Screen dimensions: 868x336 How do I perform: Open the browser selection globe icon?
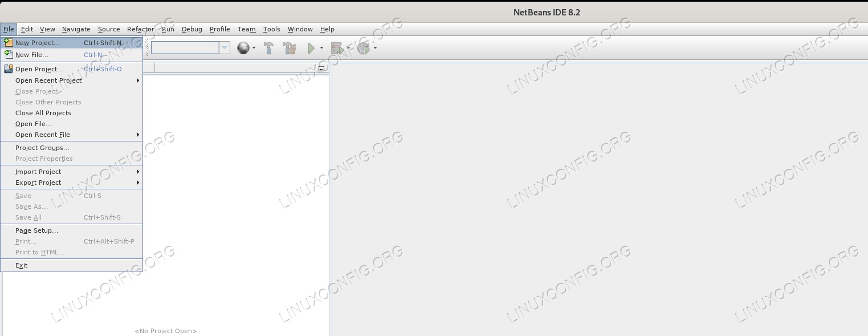coord(243,48)
